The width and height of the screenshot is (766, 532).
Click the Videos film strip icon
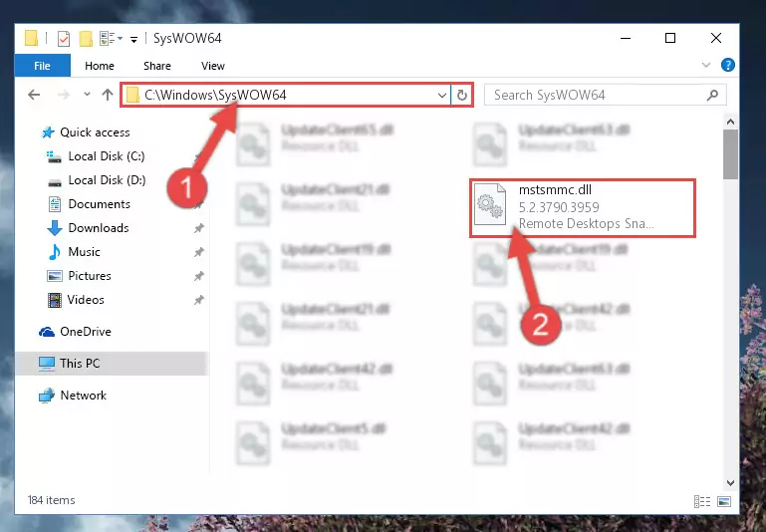(x=54, y=300)
